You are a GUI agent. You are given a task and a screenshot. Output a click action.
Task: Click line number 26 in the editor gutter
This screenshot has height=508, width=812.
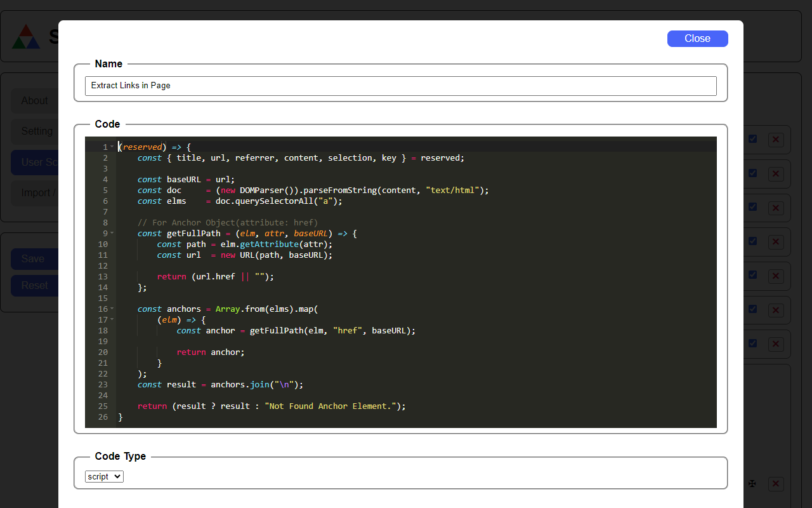(x=103, y=417)
